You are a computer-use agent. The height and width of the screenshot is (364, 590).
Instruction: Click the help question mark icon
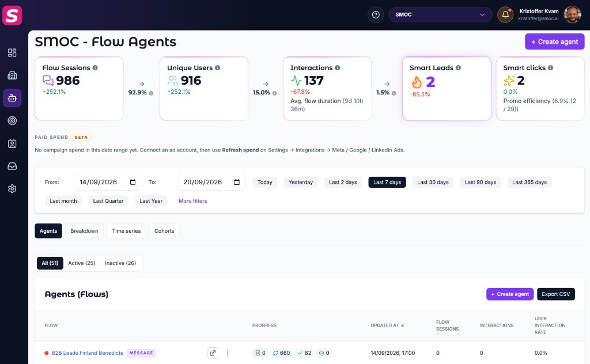(x=376, y=14)
